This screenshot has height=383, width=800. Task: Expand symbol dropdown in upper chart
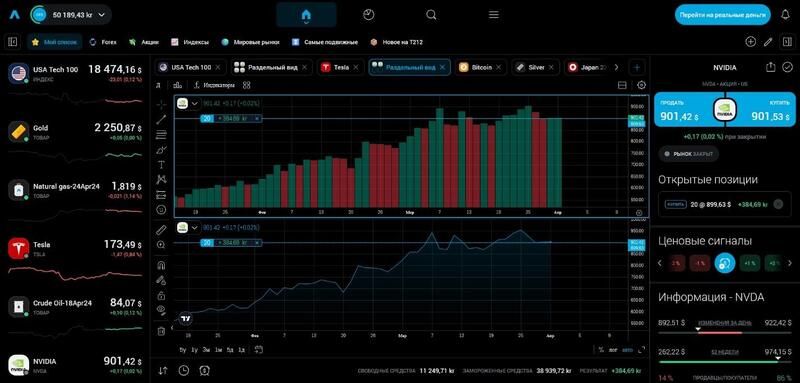[x=194, y=104]
